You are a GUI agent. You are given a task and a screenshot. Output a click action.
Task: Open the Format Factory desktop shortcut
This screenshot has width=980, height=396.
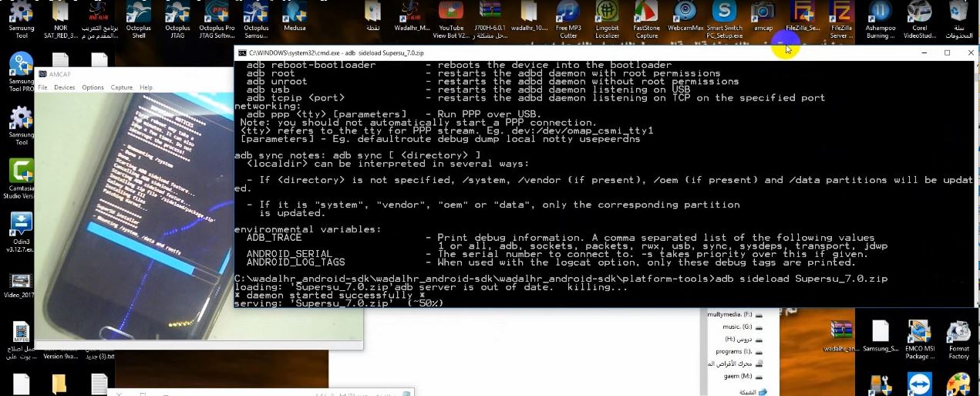point(959,340)
